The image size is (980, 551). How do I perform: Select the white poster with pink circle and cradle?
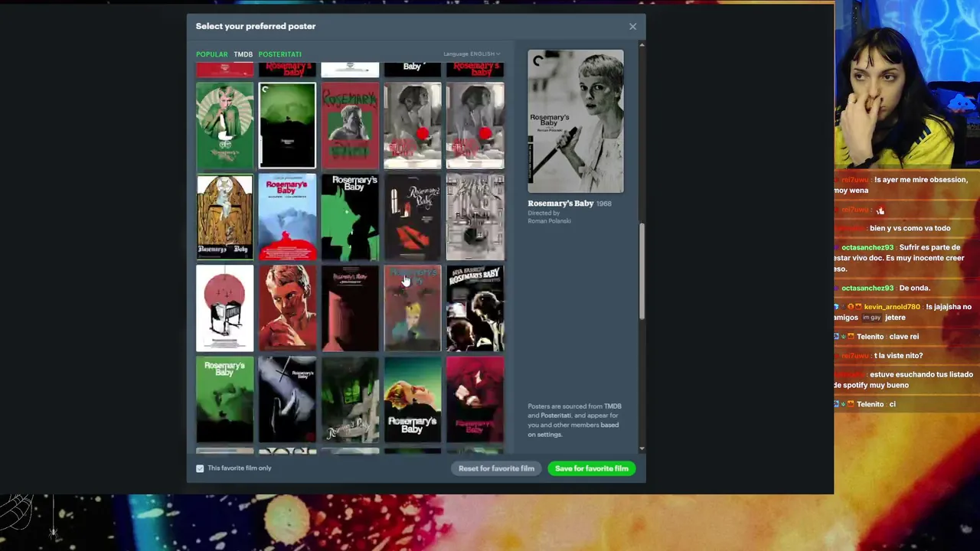pos(224,308)
